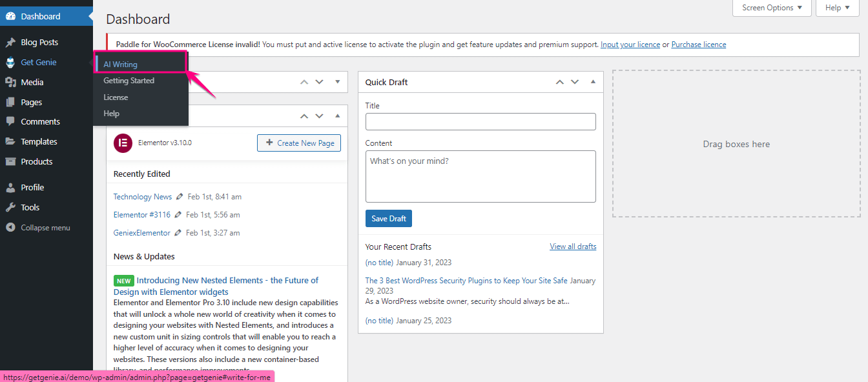This screenshot has width=868, height=382.
Task: Open the January 31 (no title) draft
Action: (379, 263)
